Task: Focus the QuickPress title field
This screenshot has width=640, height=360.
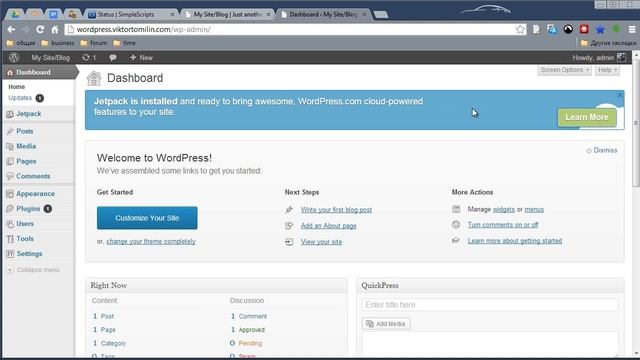Action: coord(490,305)
